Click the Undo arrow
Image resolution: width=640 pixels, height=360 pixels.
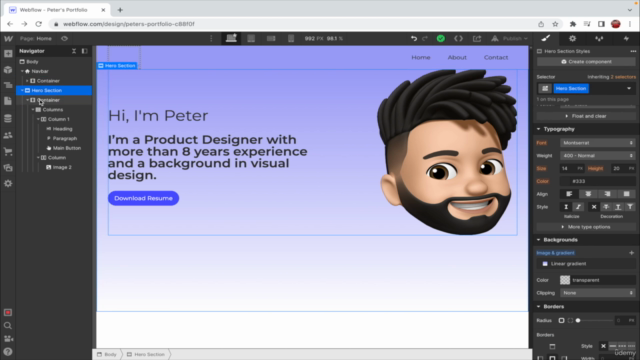pyautogui.click(x=414, y=38)
